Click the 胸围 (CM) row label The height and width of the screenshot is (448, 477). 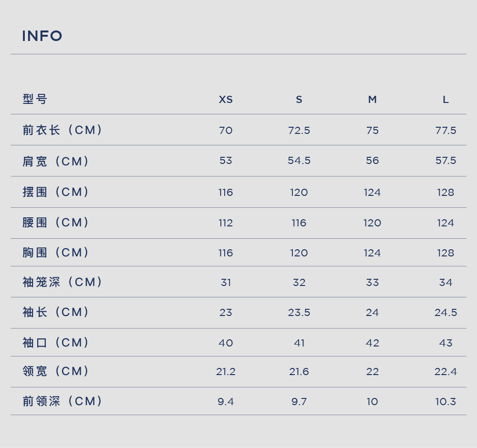click(56, 252)
